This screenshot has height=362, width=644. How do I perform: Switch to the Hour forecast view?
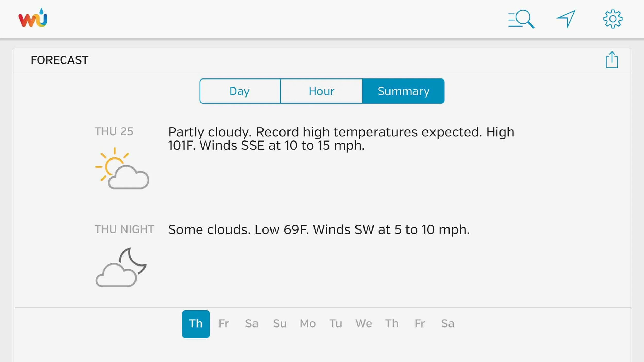(x=321, y=91)
